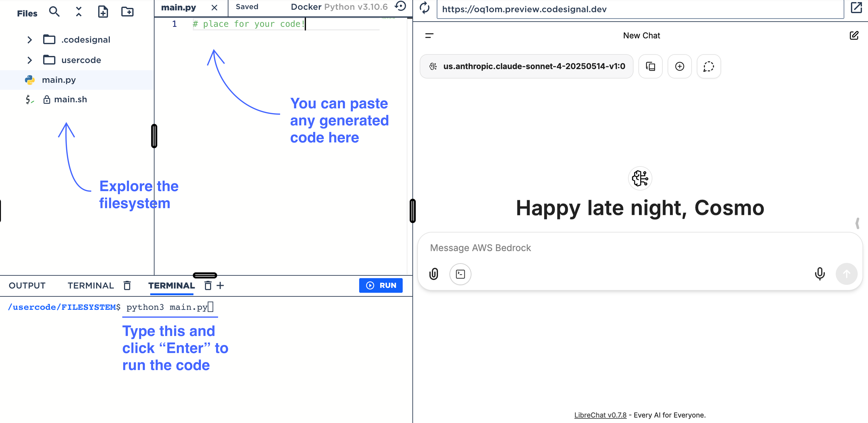Create a new folder icon

pyautogui.click(x=127, y=12)
